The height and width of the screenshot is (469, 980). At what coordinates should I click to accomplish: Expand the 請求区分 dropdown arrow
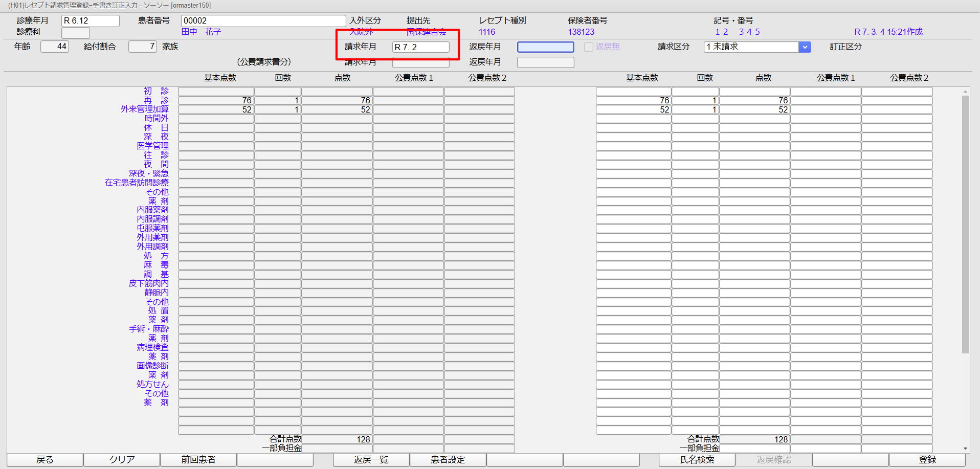pyautogui.click(x=805, y=47)
